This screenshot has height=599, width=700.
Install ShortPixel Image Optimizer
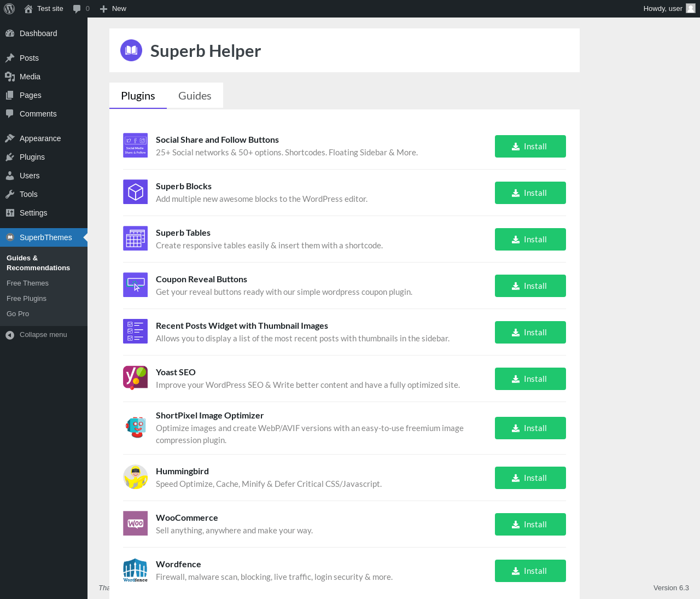pyautogui.click(x=530, y=428)
